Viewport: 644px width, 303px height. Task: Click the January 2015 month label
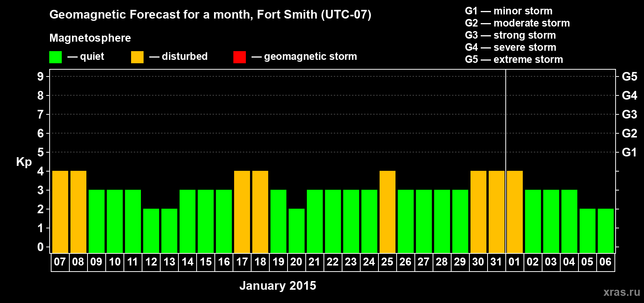[x=278, y=286]
